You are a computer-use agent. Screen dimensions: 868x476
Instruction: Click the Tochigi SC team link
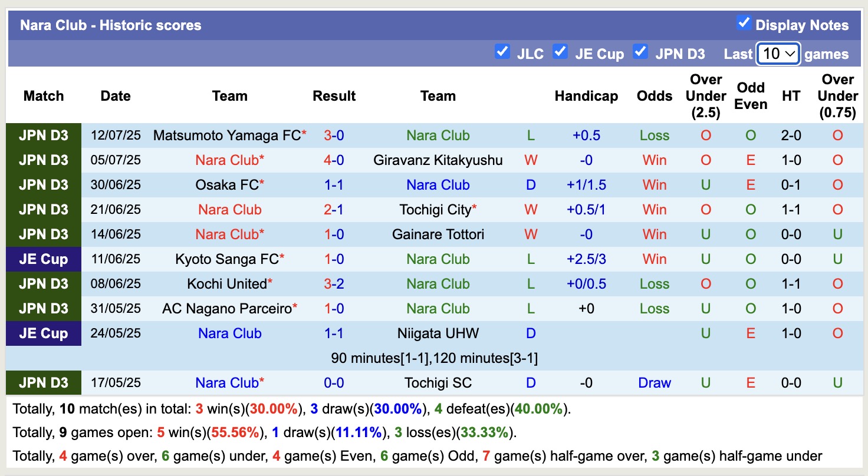pos(438,383)
